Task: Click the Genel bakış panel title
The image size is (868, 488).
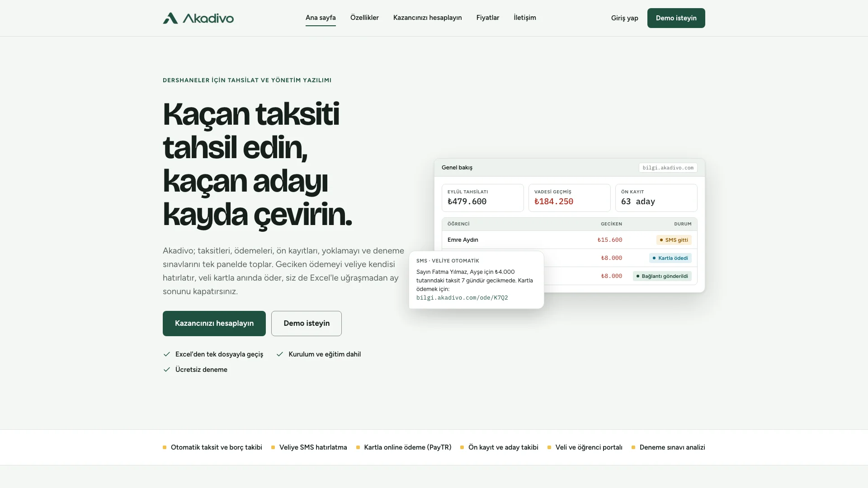Action: click(457, 168)
